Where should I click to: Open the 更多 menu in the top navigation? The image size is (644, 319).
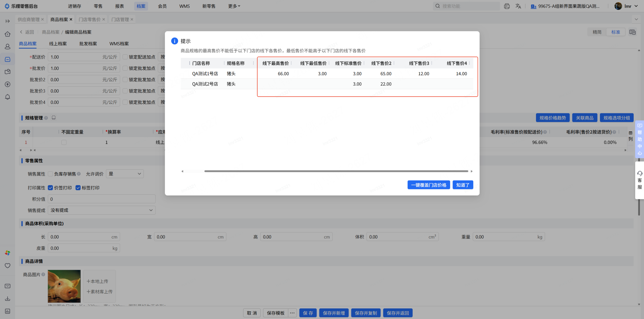coord(234,6)
